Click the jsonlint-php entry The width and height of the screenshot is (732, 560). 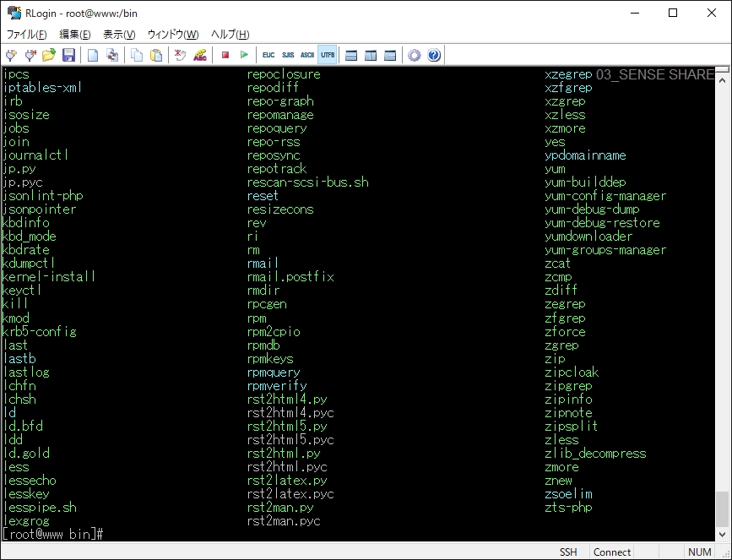(42, 196)
